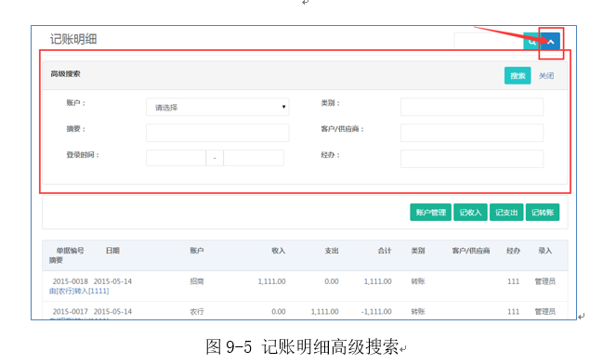Click the 登录时间 end date field
Viewport: 603px width, 364px height.
[254, 158]
